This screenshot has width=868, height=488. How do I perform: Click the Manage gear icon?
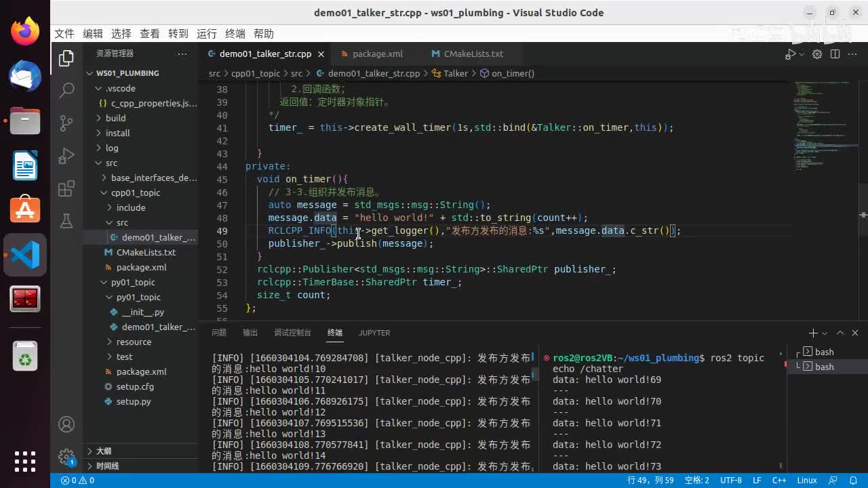(x=66, y=456)
